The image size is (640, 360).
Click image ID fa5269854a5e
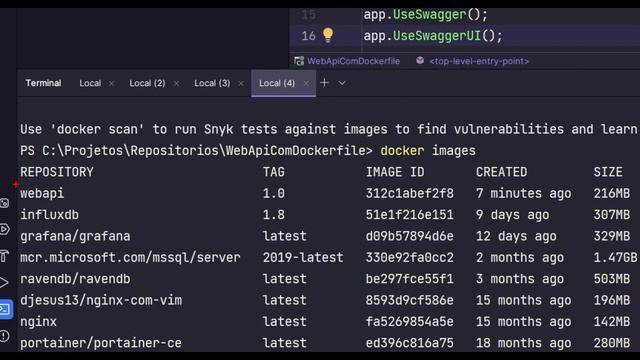(x=409, y=322)
